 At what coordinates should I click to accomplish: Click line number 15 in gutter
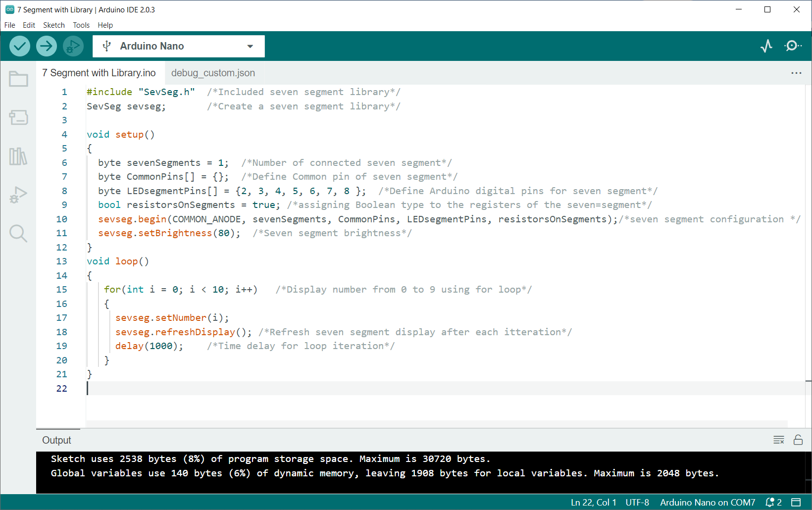pyautogui.click(x=61, y=289)
